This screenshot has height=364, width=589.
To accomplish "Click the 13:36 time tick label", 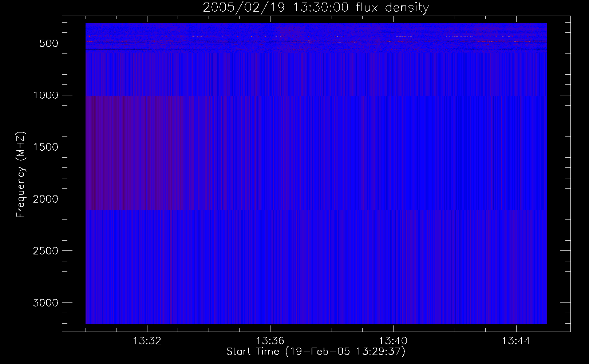I will (x=270, y=341).
